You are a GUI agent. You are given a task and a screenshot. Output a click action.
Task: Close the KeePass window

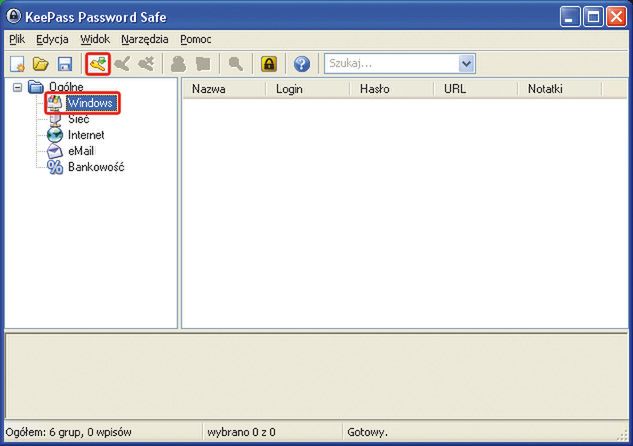point(616,17)
